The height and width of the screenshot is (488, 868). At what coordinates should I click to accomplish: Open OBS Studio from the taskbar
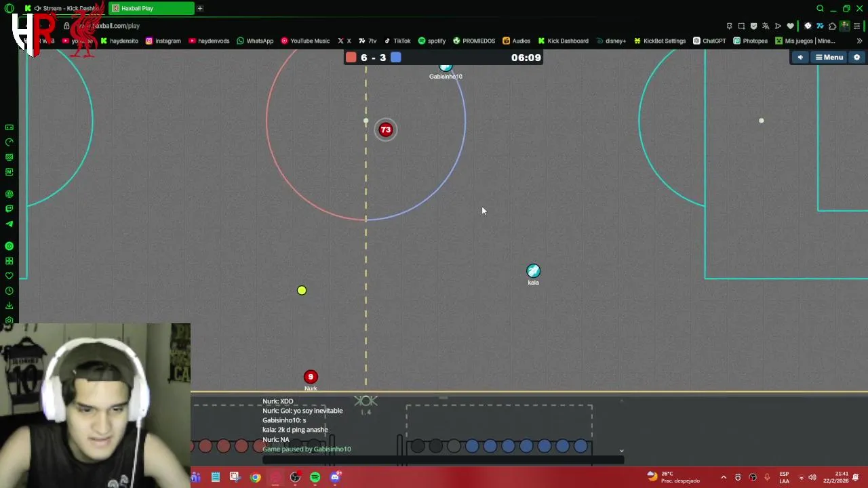(295, 477)
